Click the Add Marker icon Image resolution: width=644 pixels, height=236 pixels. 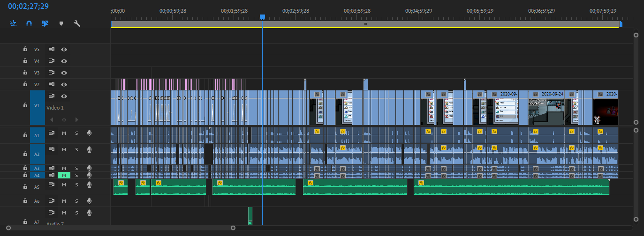[61, 23]
